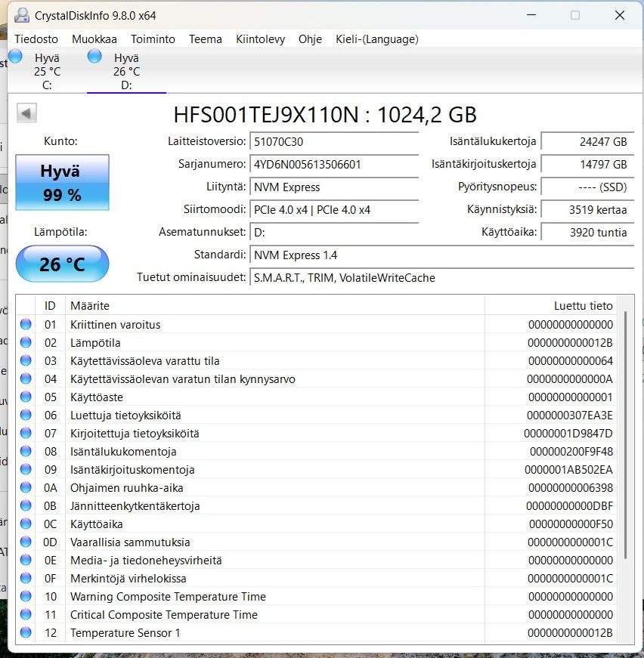Click the disk title HFS001TEJ9X110N : 1024,2 GB
The image size is (644, 658).
pos(325,115)
